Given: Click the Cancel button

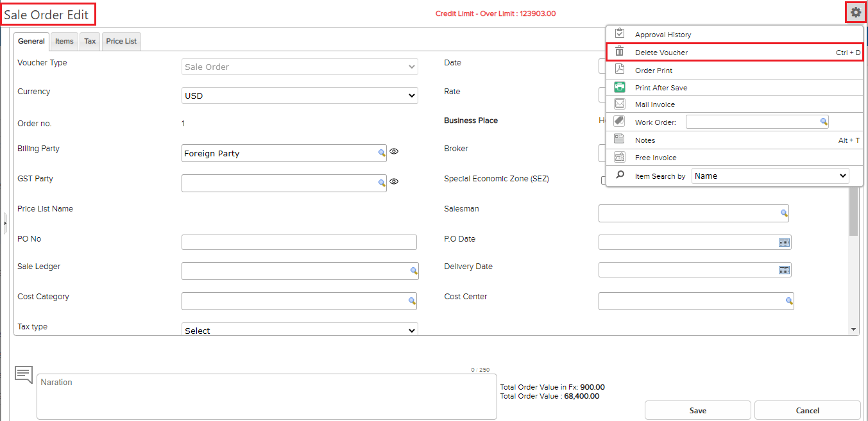Looking at the screenshot, I should (807, 411).
